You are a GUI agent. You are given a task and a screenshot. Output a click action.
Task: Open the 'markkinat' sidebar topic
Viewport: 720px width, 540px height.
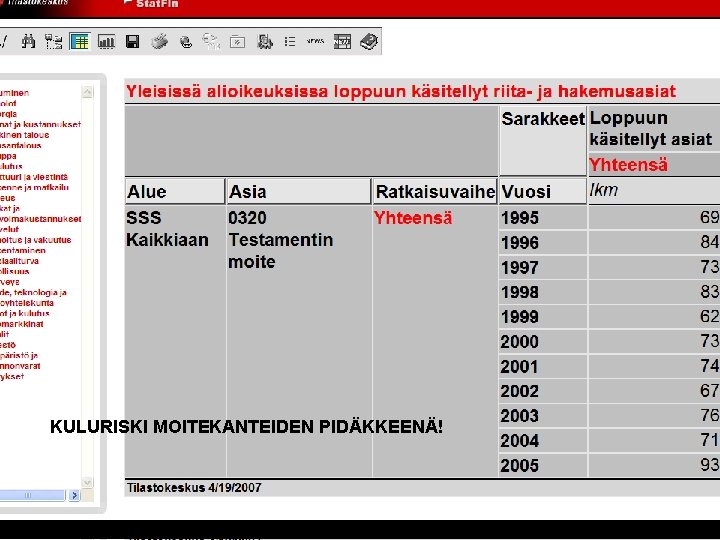[22, 324]
